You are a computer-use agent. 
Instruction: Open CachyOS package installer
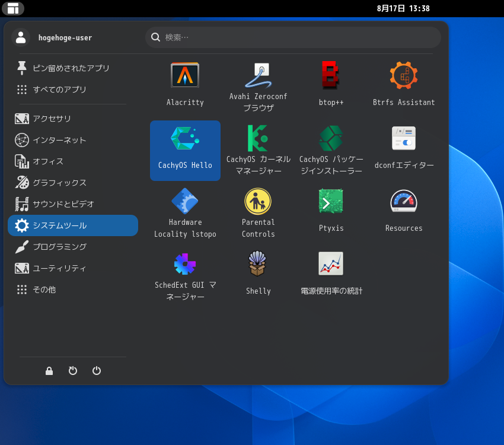331,151
